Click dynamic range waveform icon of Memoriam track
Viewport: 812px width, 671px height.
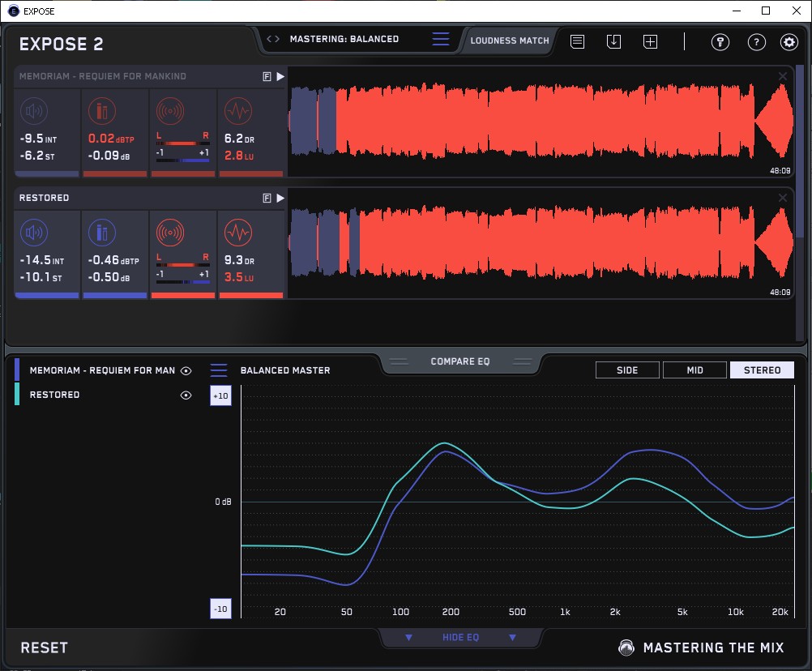pos(237,111)
